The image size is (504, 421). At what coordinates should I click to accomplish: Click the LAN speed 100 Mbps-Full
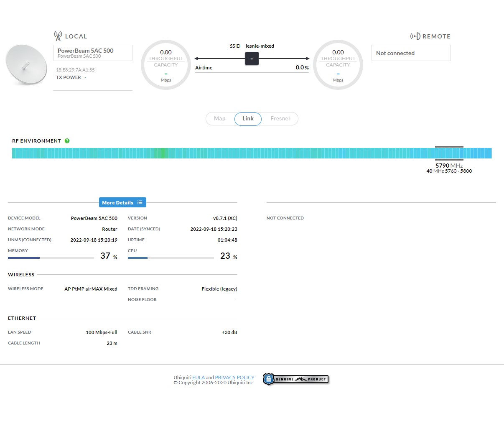point(102,332)
